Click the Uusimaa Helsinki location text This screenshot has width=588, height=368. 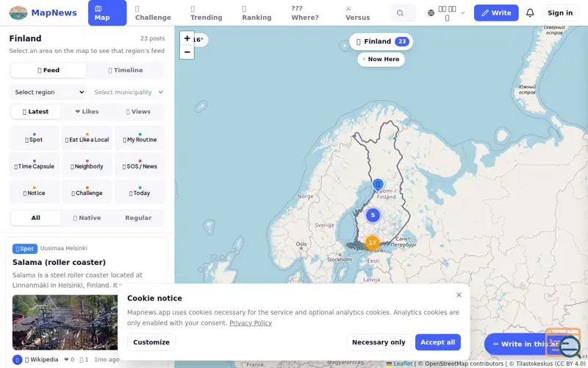point(63,248)
